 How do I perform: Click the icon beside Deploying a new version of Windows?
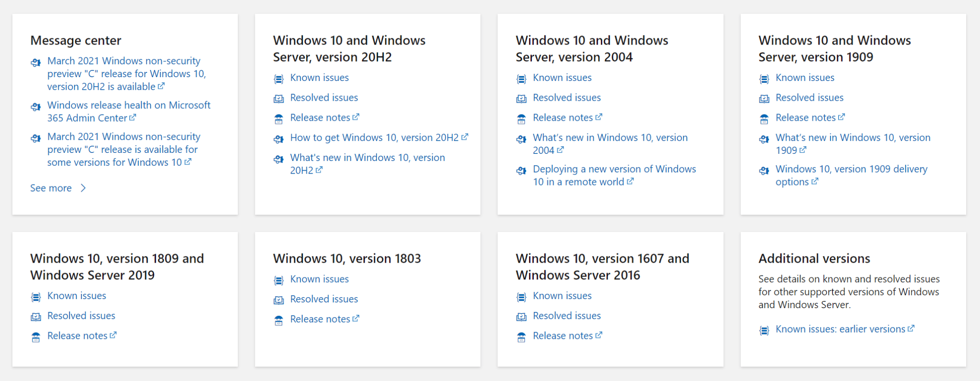521,171
